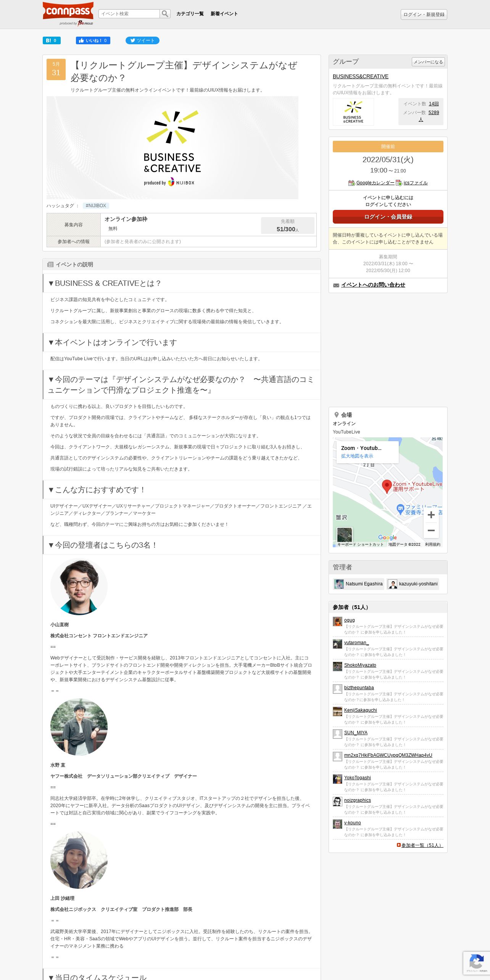490x980 pixels.
Task: Click the map 利用規約 link
Action: 433,545
